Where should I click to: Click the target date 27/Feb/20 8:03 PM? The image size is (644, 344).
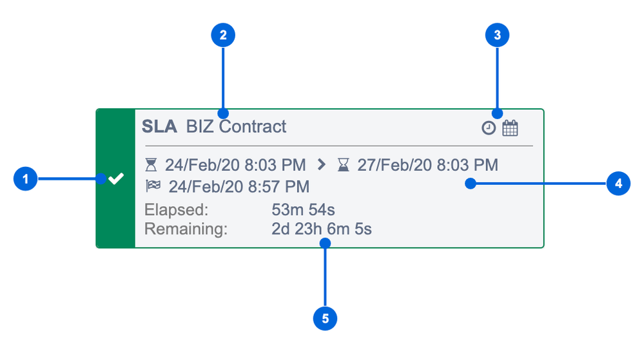427,165
